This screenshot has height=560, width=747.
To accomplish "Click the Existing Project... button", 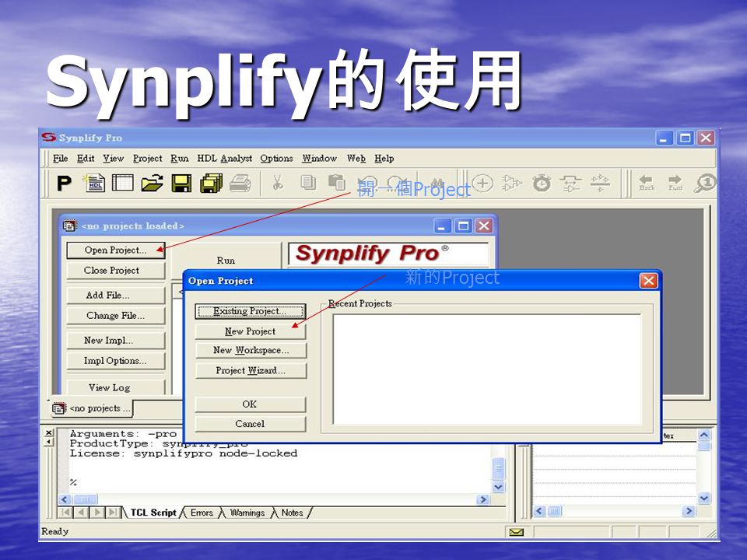I will (x=250, y=311).
